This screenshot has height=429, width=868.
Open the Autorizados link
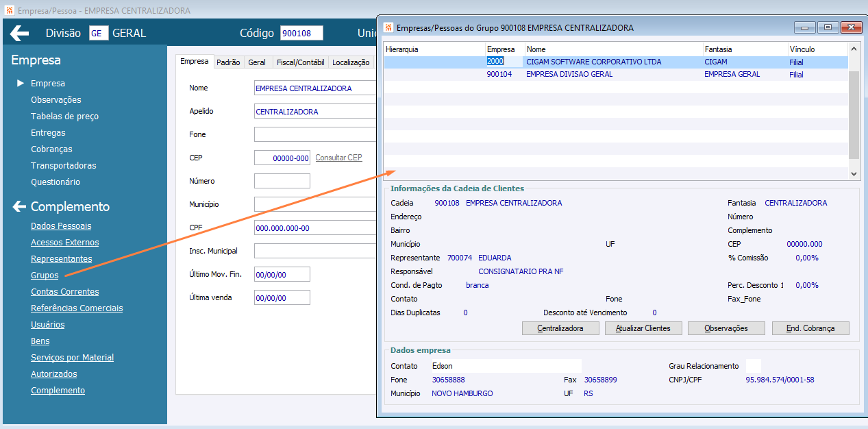tap(54, 374)
